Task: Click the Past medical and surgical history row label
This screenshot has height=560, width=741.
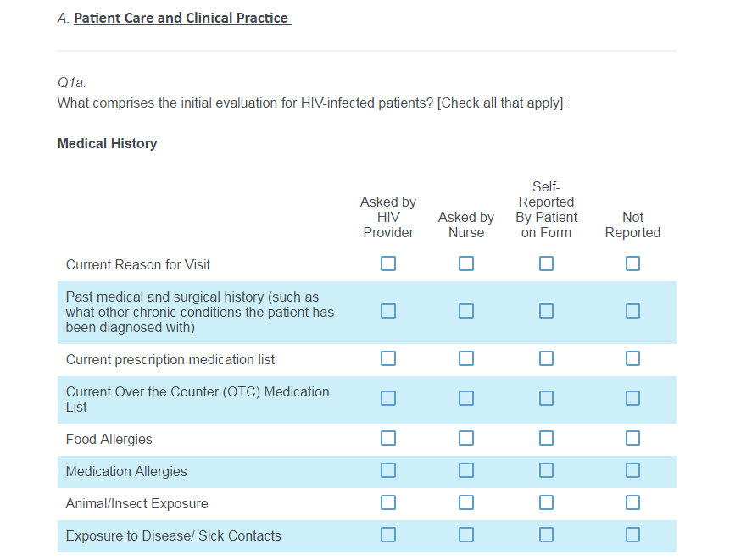Action: coord(199,312)
